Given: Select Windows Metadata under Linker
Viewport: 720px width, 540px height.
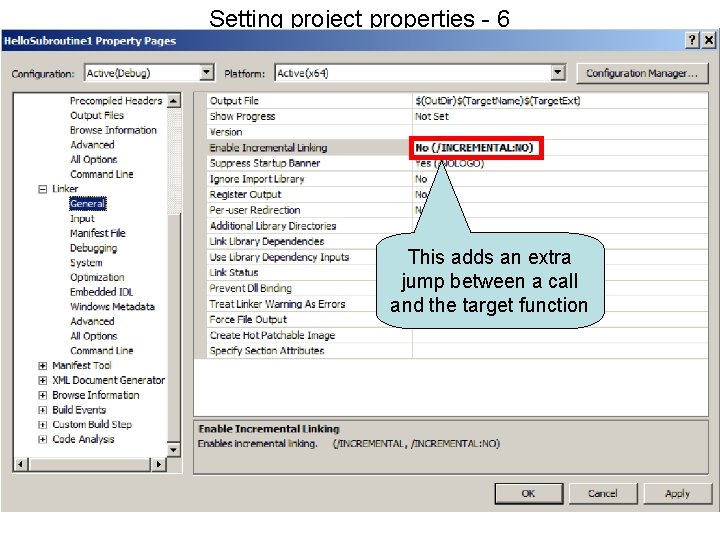Looking at the screenshot, I should pyautogui.click(x=112, y=307).
